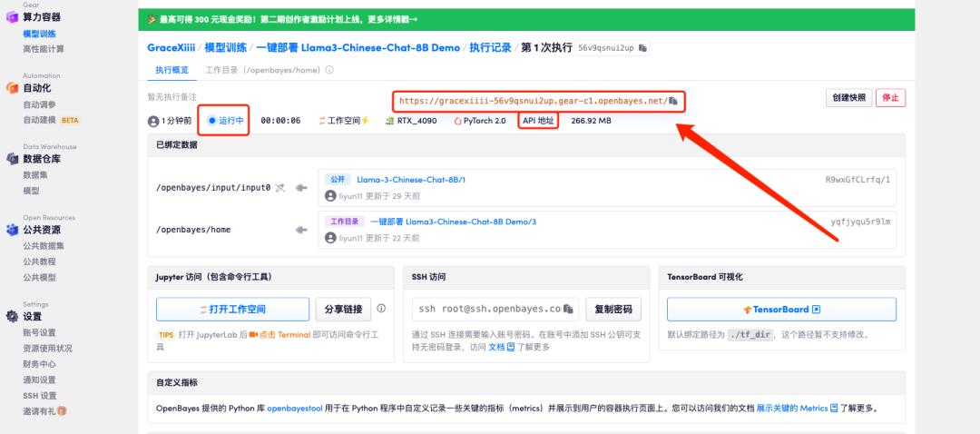Open 公共数据集 in sidebar
This screenshot has width=980, height=434.
(x=44, y=246)
